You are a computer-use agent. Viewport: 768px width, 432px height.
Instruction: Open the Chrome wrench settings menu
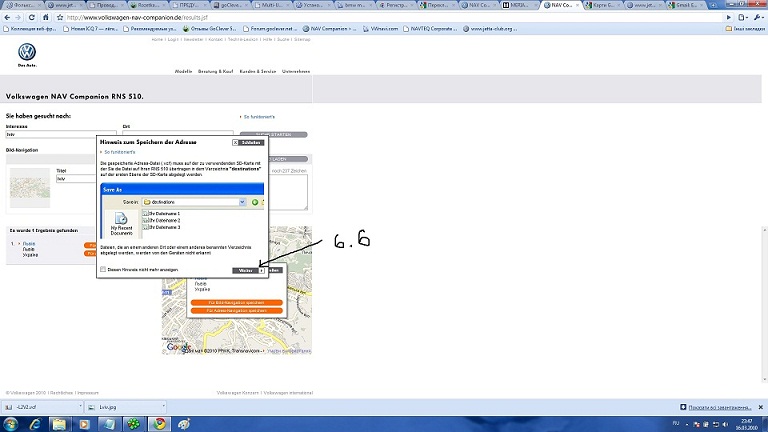pos(758,17)
